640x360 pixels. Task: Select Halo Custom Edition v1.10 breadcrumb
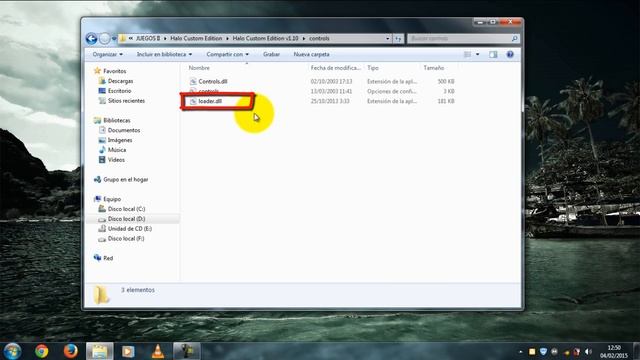pyautogui.click(x=265, y=38)
